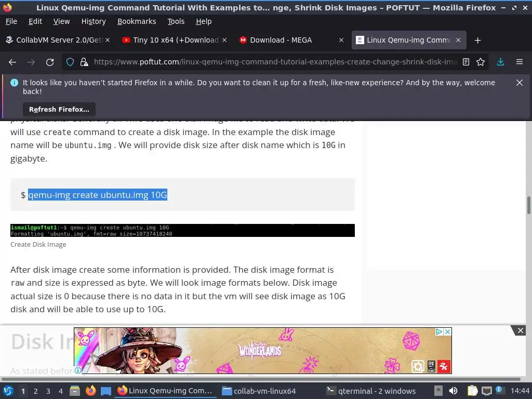The width and height of the screenshot is (532, 399).
Task: Click the 14:44 clock in taskbar
Action: [520, 391]
